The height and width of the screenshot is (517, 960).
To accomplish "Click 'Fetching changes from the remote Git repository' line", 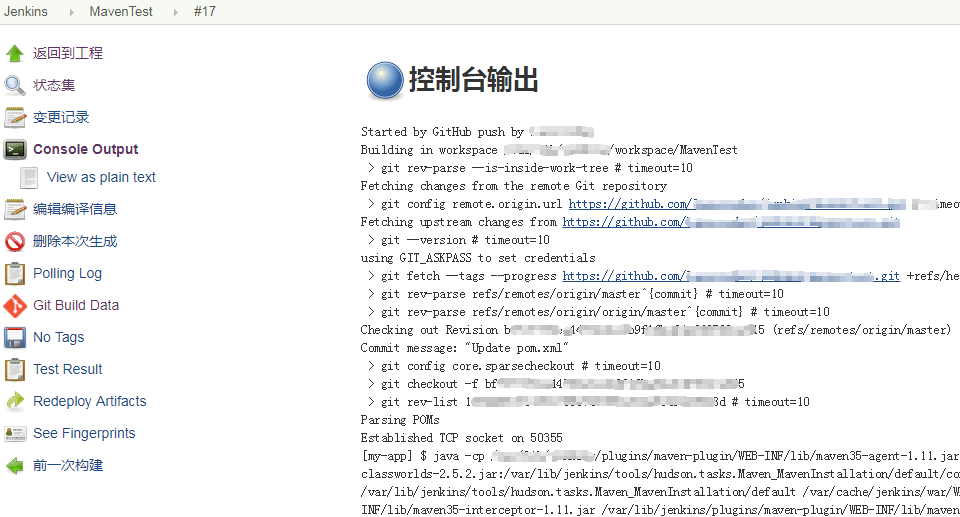I will (x=514, y=186).
